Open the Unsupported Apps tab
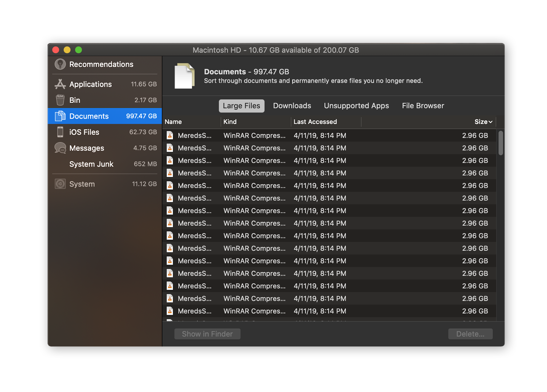Image resolution: width=547 pixels, height=392 pixels. click(x=356, y=106)
